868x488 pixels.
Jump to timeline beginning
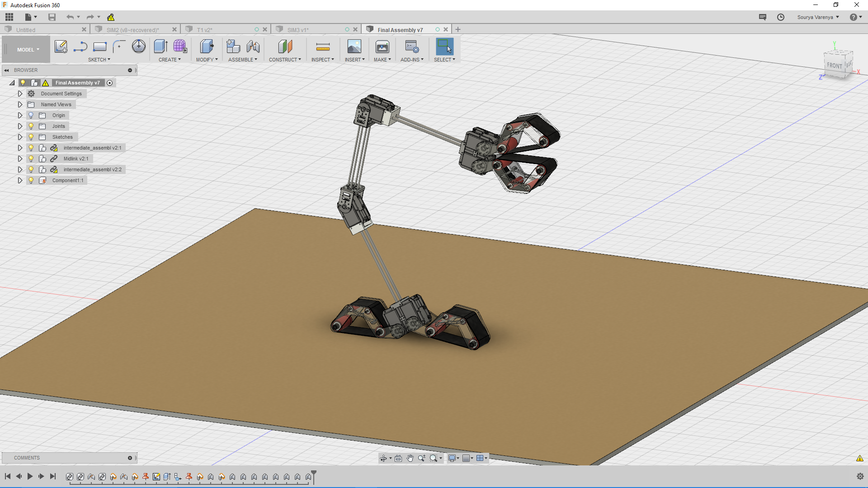point(8,476)
